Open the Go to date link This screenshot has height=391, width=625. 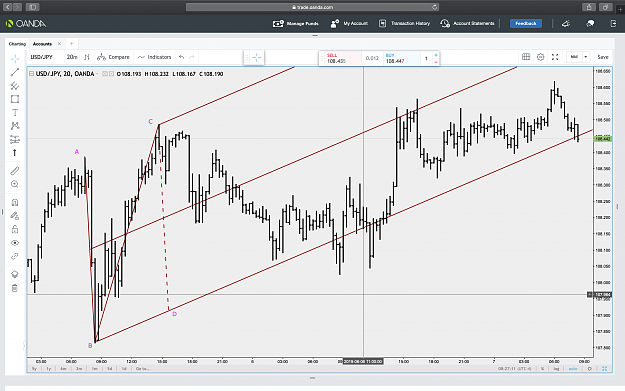[143, 369]
